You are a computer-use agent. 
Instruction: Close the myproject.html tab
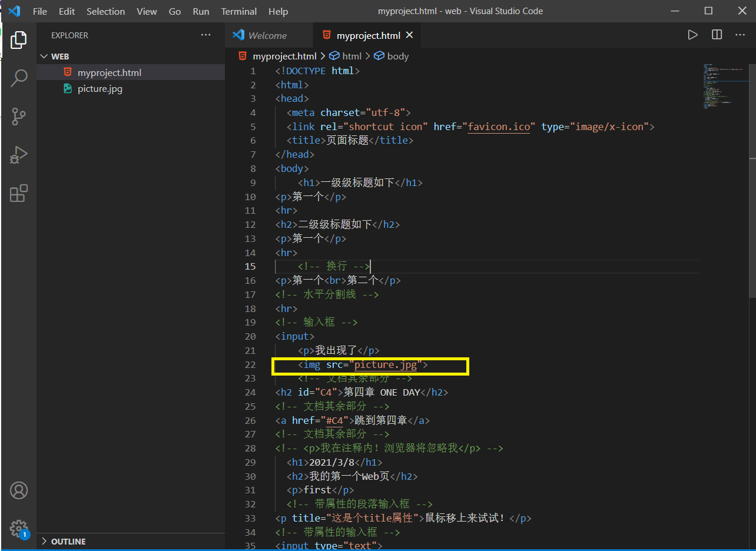pyautogui.click(x=410, y=35)
